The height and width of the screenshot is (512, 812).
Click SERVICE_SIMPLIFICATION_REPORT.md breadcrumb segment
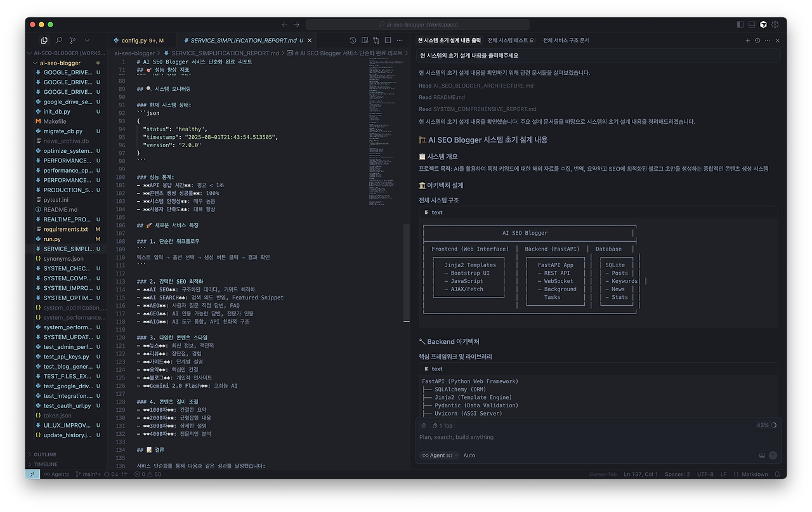coord(225,53)
